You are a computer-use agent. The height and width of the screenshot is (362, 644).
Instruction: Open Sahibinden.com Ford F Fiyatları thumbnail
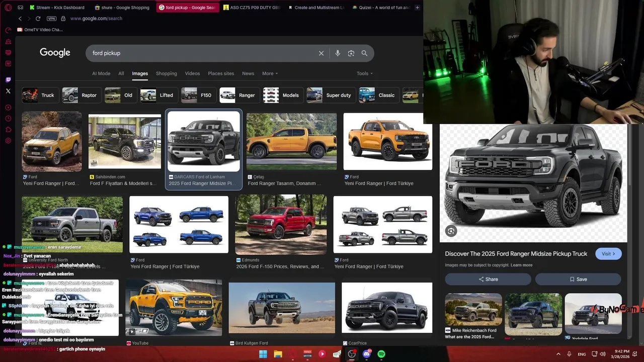(x=125, y=142)
